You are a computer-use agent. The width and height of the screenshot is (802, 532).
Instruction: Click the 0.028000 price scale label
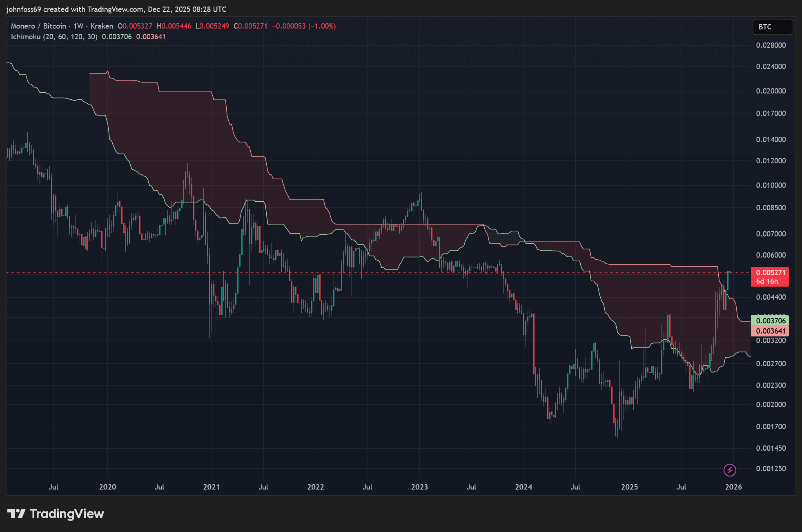click(771, 45)
